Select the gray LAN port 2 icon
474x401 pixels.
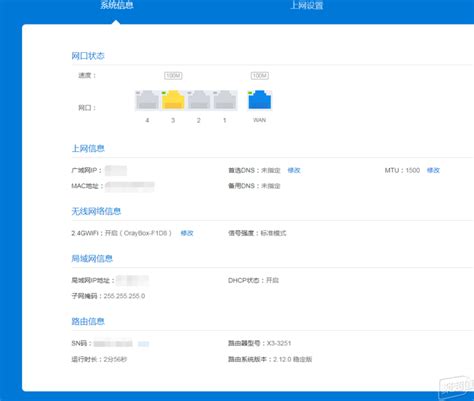pyautogui.click(x=199, y=100)
